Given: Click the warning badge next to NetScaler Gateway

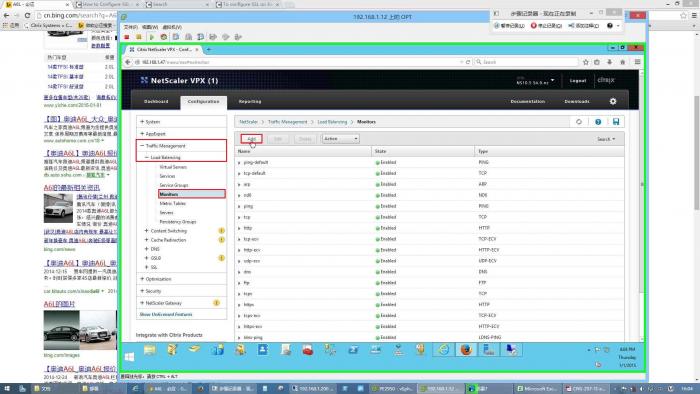Looking at the screenshot, I should coord(217,303).
